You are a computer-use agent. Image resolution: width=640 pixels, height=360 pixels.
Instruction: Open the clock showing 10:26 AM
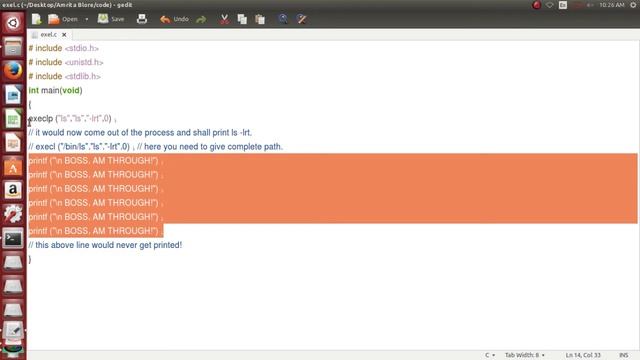coord(612,5)
